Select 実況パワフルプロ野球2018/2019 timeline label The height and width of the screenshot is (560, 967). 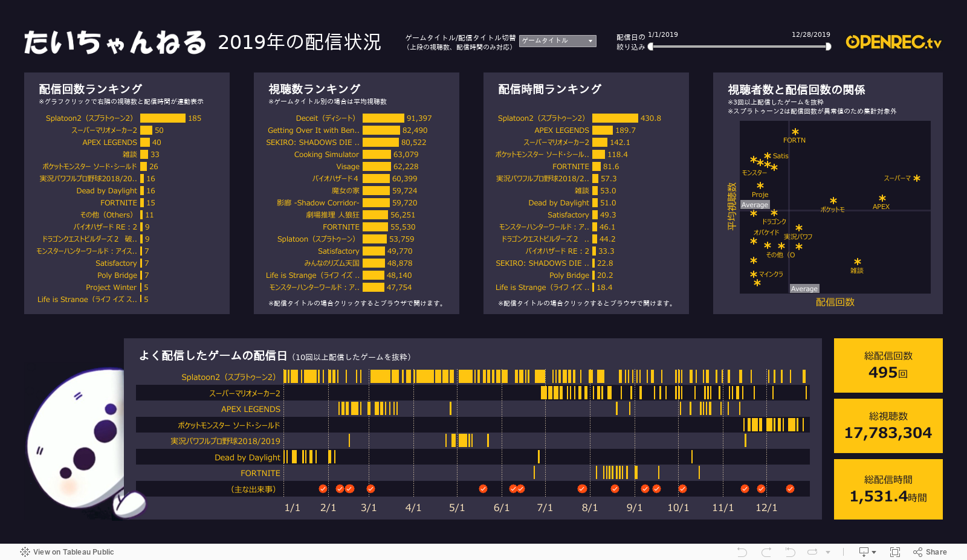click(225, 442)
